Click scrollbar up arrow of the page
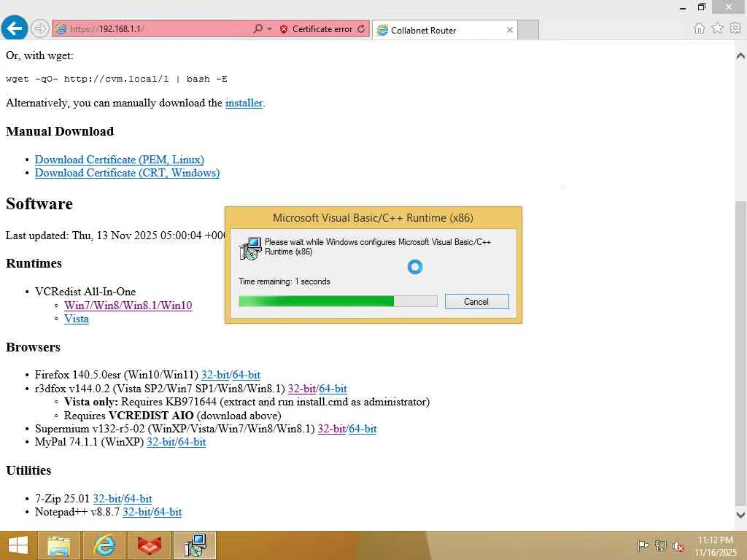747x560 pixels. pyautogui.click(x=740, y=55)
